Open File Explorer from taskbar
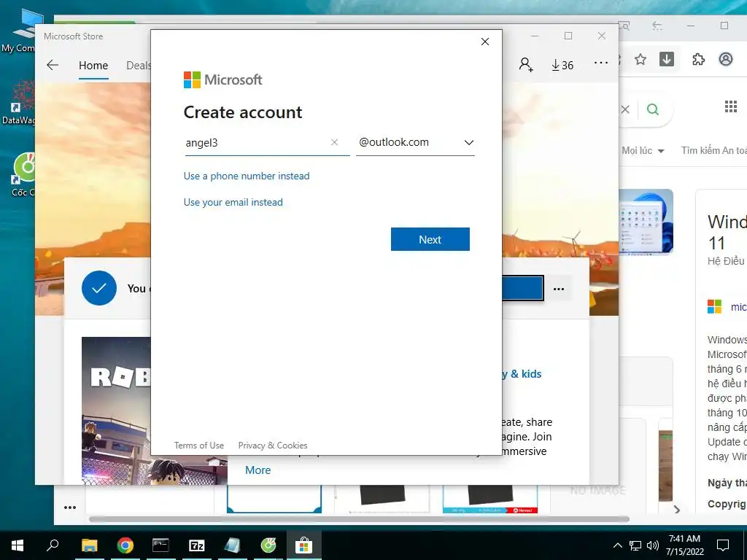747x560 pixels. 89,545
